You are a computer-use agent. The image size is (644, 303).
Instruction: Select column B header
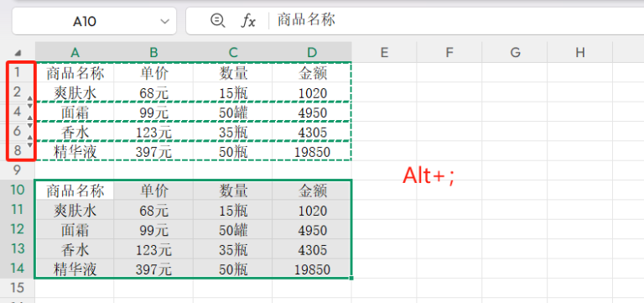(153, 52)
